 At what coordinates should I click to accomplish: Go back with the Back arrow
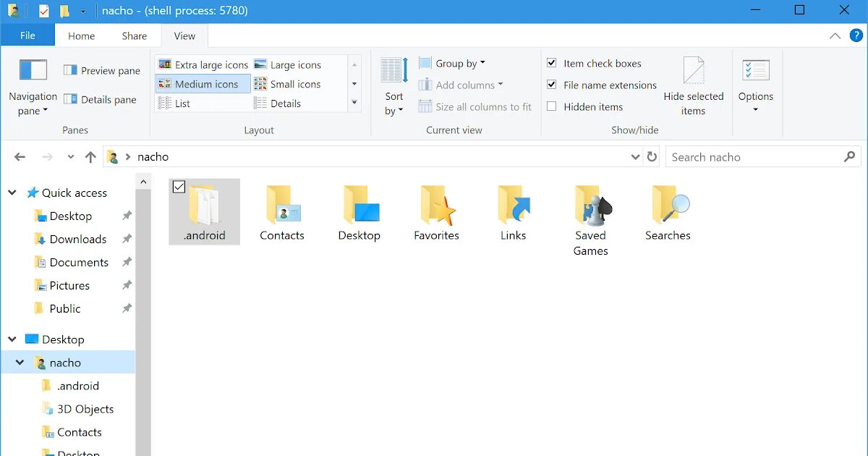click(20, 157)
